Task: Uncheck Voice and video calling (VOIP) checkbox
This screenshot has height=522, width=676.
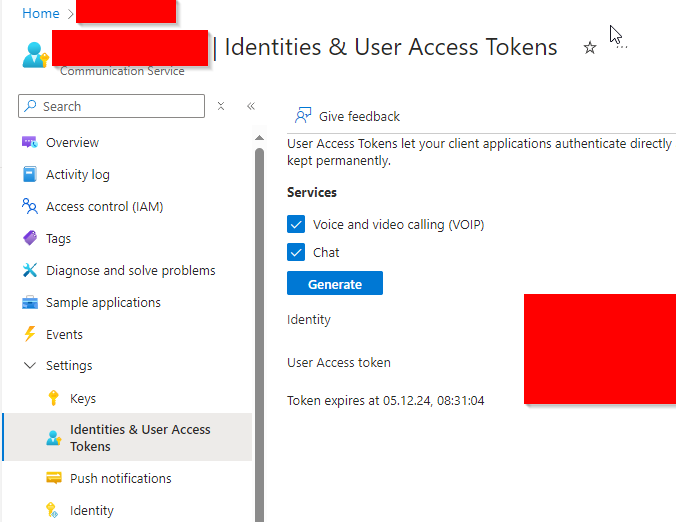Action: pos(296,224)
